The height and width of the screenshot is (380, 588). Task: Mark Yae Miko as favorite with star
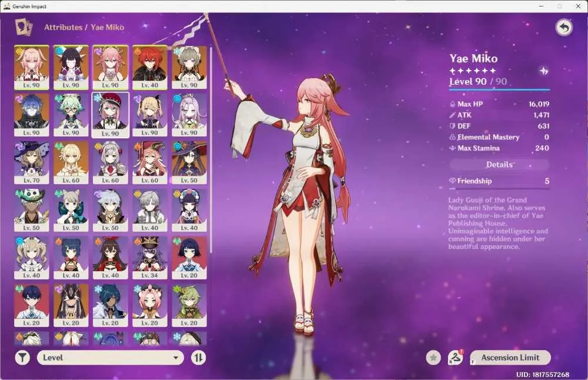(x=433, y=358)
